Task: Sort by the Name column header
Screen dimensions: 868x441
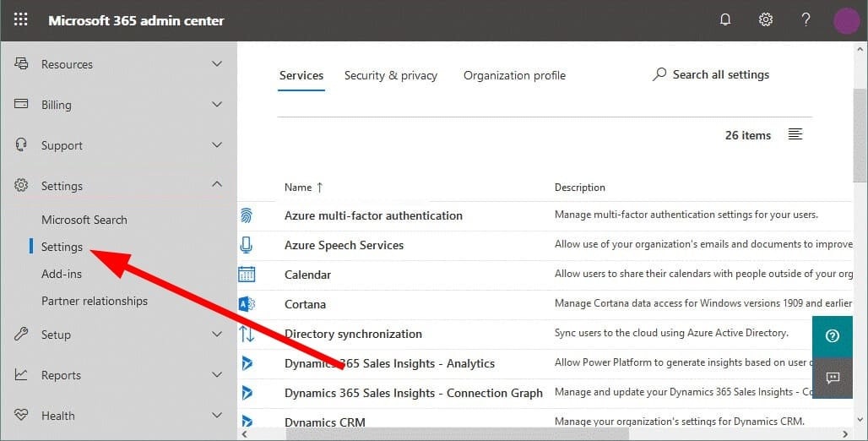Action: [x=303, y=188]
